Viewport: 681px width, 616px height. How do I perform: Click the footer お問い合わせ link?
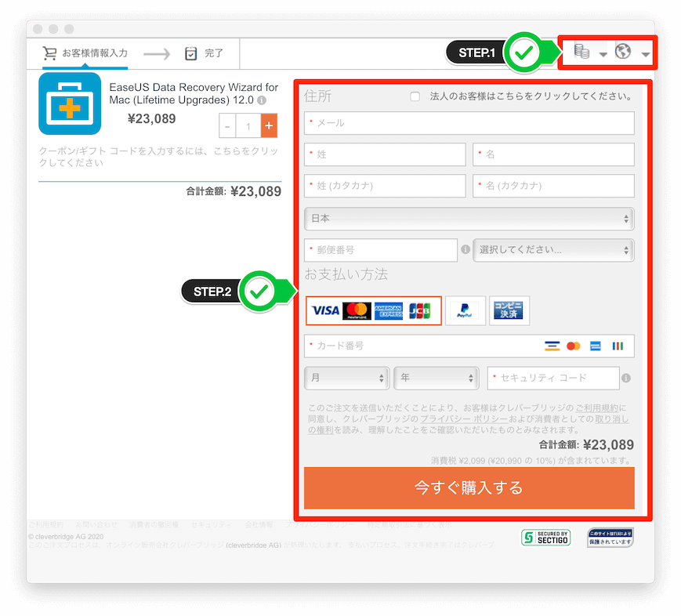[96, 524]
